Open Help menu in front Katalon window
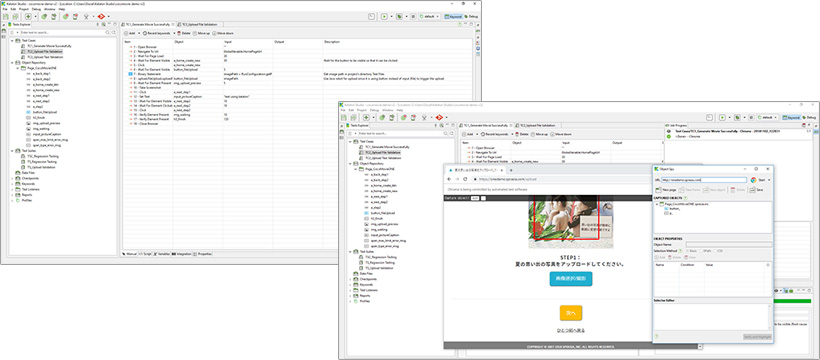The width and height of the screenshot is (820, 360). pyautogui.click(x=400, y=110)
